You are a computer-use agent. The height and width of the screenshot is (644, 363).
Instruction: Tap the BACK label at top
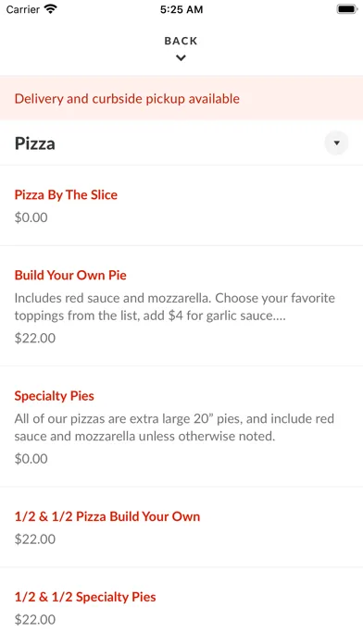point(181,41)
